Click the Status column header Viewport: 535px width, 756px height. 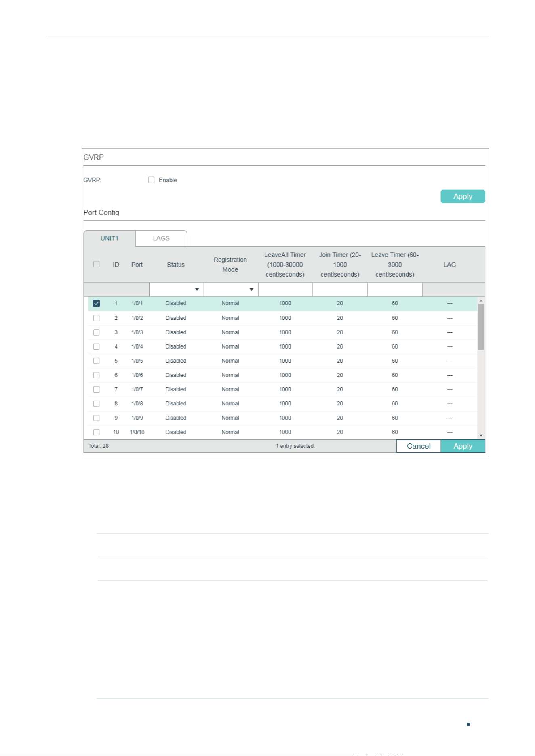coord(176,265)
